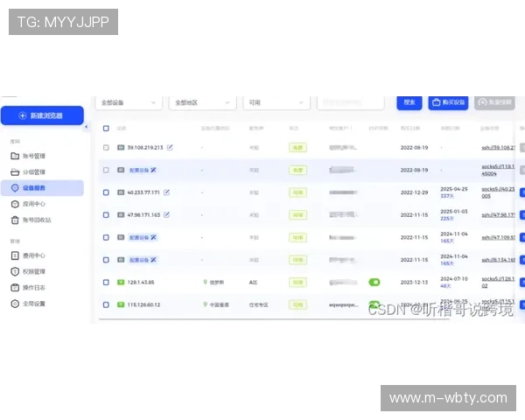The image size is (525, 420).
Task: Click the location pin in 115.126.60.12 row
Action: click(x=206, y=304)
